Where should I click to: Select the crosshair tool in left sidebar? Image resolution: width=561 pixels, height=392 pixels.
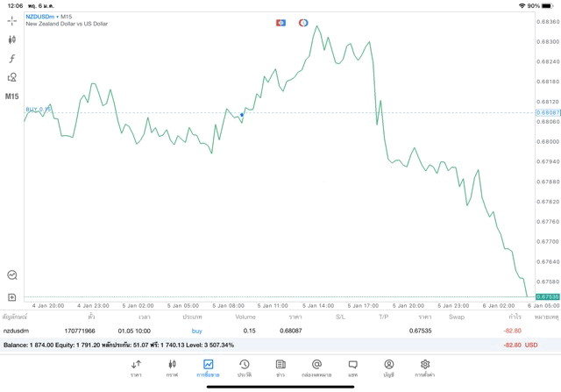pyautogui.click(x=12, y=20)
